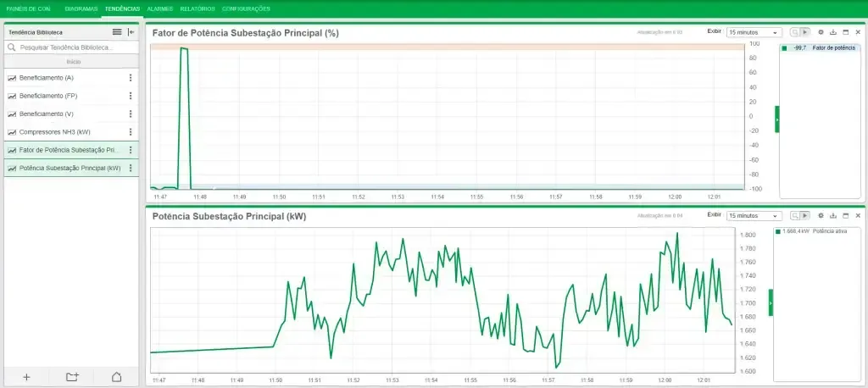
Task: Toggle zoom inspection on Potência Subestação chart
Action: pos(795,215)
